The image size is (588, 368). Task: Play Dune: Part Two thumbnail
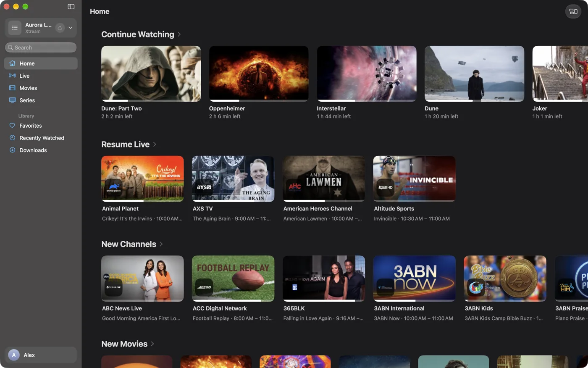click(151, 74)
